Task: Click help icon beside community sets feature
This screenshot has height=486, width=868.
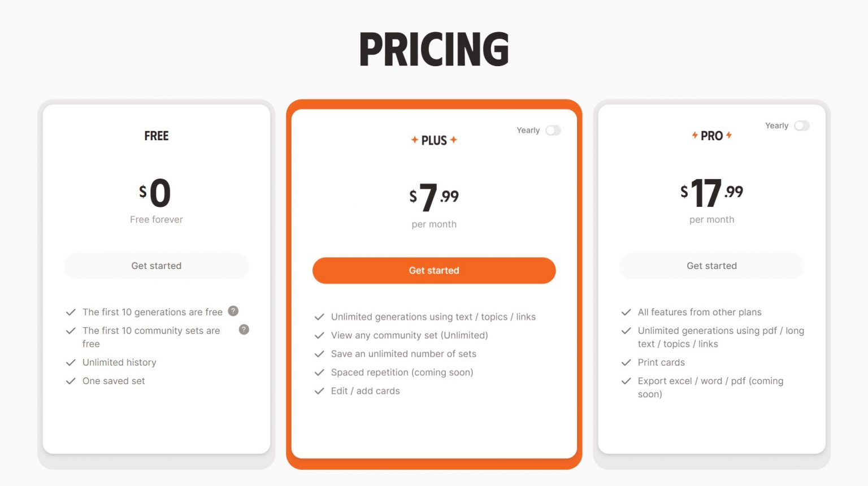Action: [244, 330]
